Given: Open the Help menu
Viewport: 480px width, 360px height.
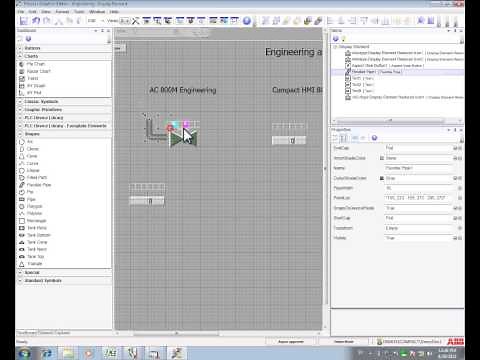Looking at the screenshot, I should (x=114, y=12).
